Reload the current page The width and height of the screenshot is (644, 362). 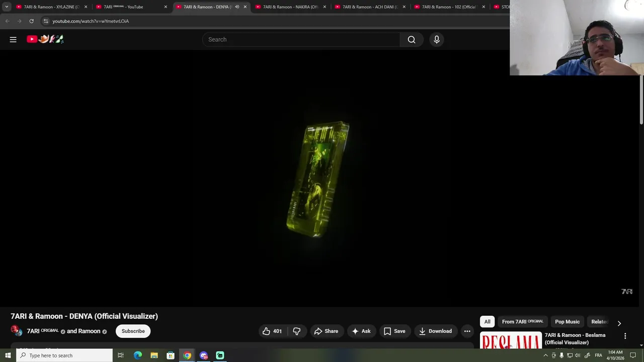[31, 21]
